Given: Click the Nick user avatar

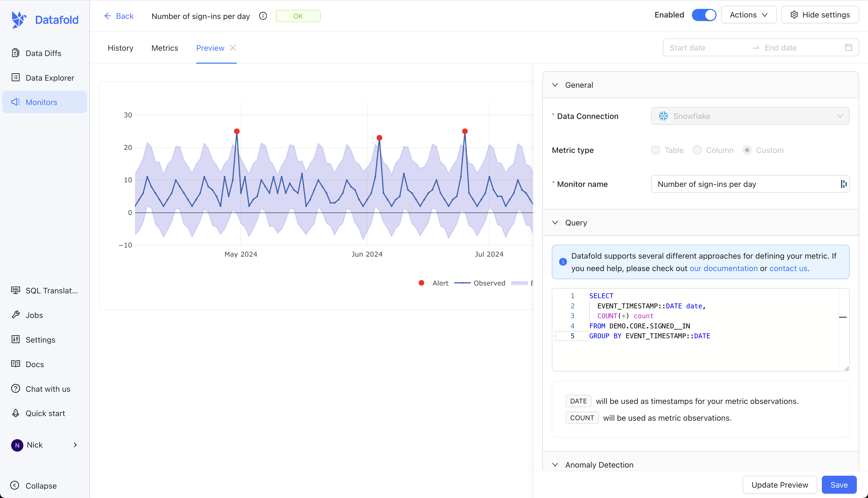Looking at the screenshot, I should pyautogui.click(x=17, y=445).
